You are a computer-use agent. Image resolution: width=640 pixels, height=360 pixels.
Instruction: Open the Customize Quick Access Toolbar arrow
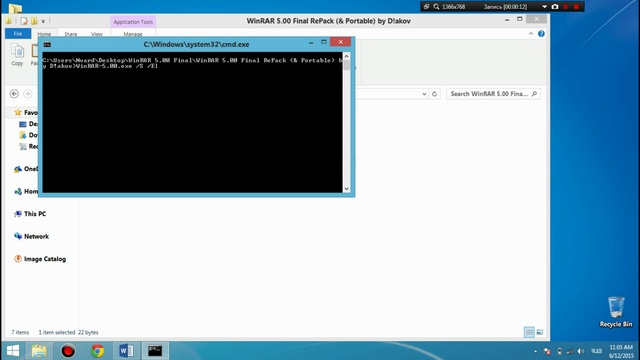coord(43,21)
